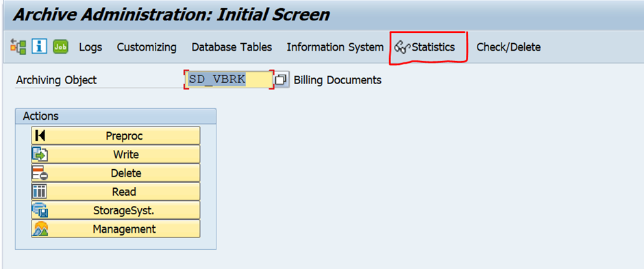Open Customizing from the toolbar
This screenshot has height=269, width=644.
tap(147, 47)
